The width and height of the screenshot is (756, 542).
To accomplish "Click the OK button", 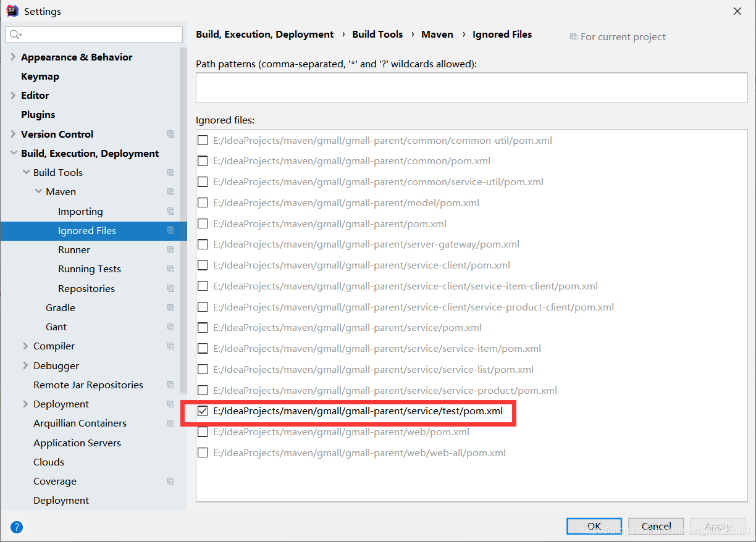I will point(594,526).
